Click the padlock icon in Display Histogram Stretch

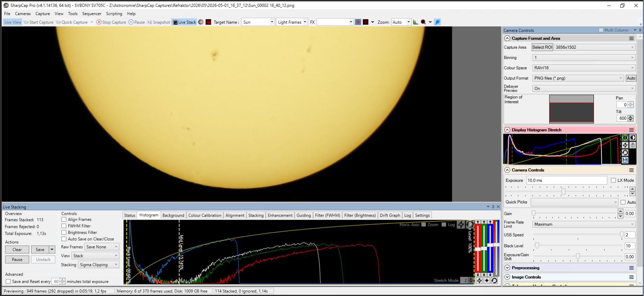click(633, 145)
